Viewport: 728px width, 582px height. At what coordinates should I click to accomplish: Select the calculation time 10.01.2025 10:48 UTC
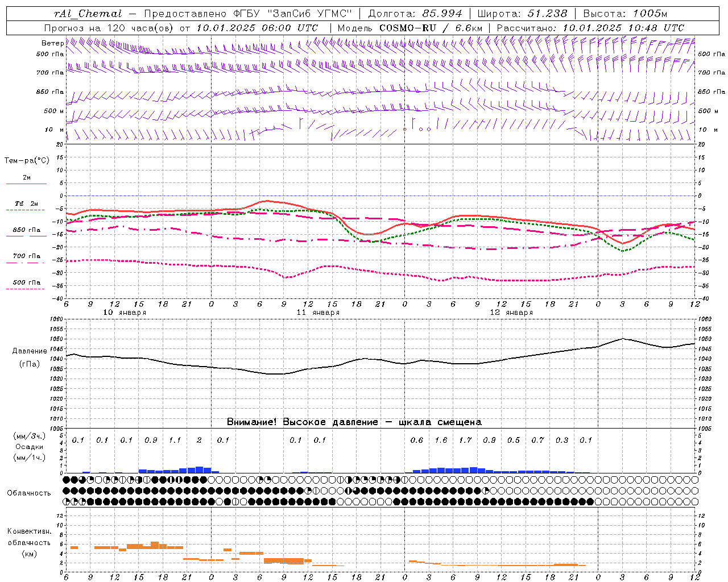[623, 28]
